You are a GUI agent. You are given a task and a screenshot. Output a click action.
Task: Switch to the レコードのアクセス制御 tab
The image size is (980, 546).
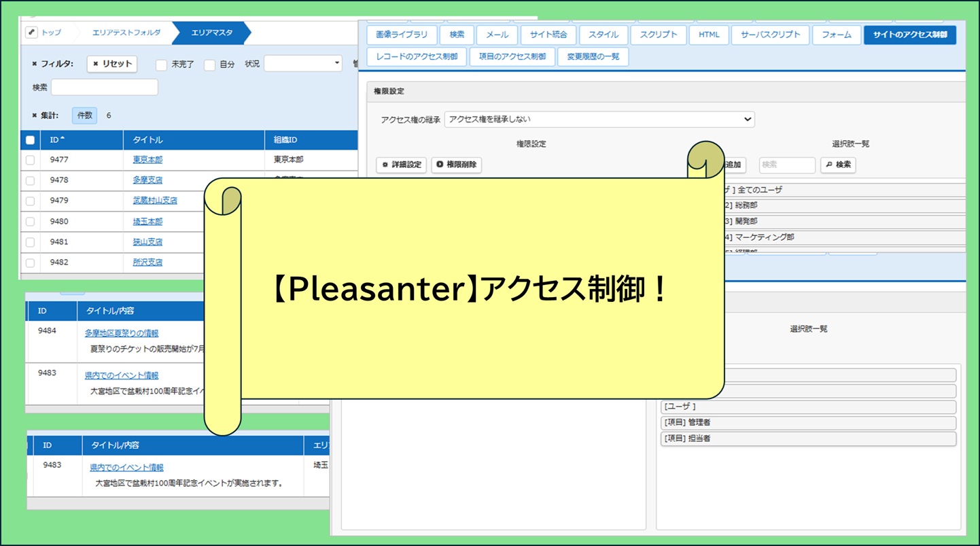tap(417, 56)
